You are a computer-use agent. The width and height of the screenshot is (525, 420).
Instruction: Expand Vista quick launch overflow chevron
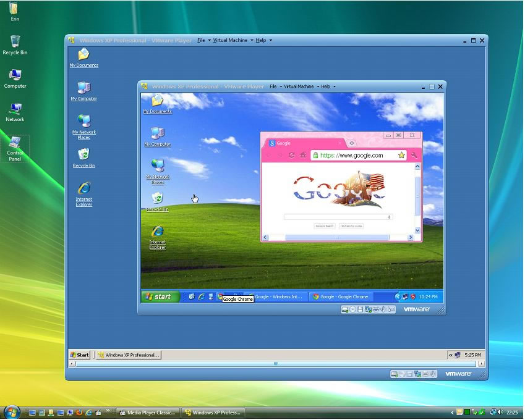(108, 411)
